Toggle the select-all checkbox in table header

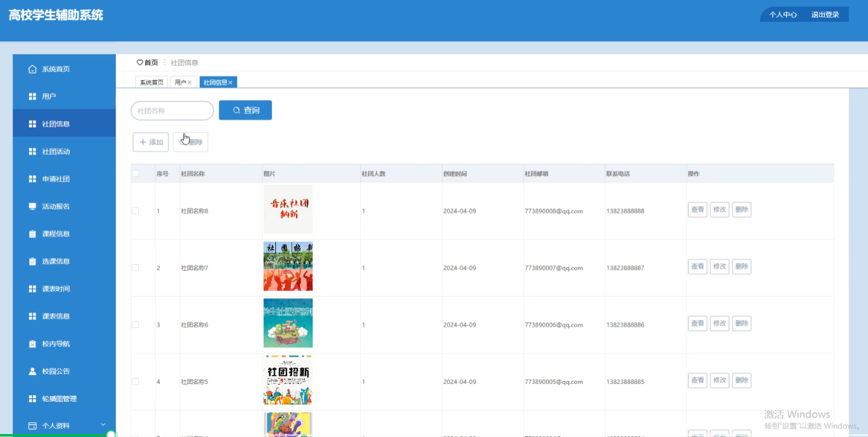pyautogui.click(x=135, y=174)
